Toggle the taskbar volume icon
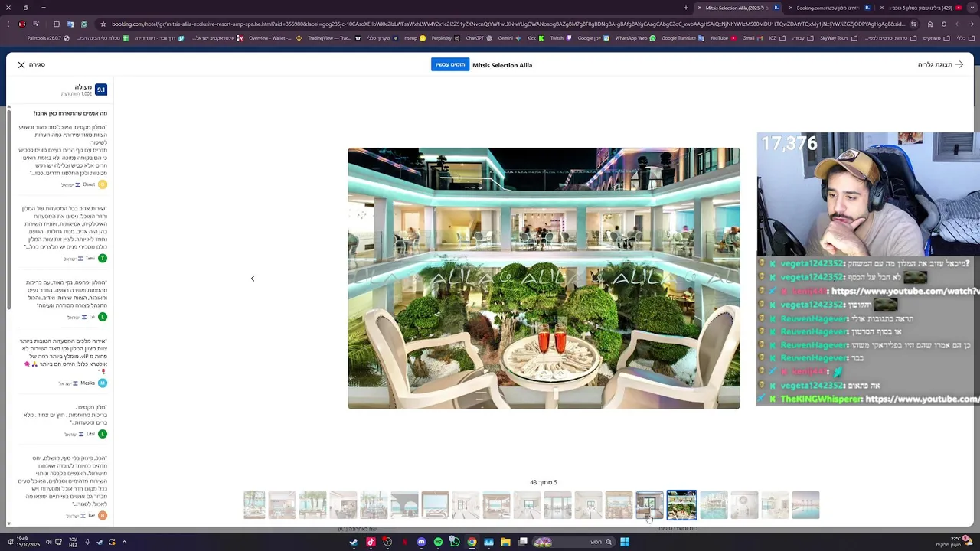Screen dimensions: 980x551 [47, 542]
